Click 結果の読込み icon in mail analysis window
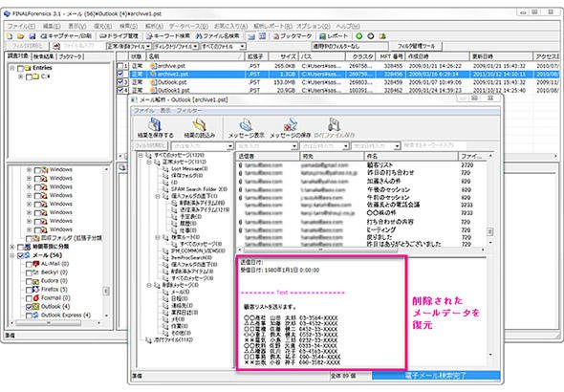This screenshot has width=564, height=392. coord(199,125)
